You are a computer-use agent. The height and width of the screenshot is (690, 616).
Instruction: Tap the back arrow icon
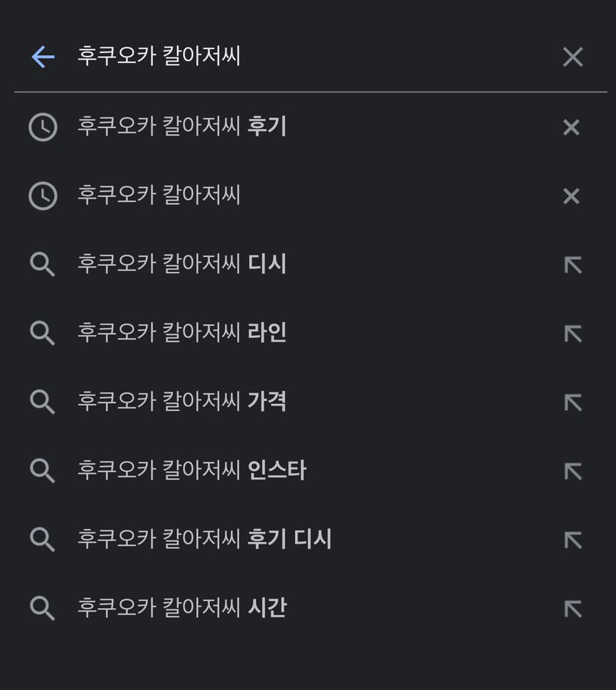[x=43, y=57]
